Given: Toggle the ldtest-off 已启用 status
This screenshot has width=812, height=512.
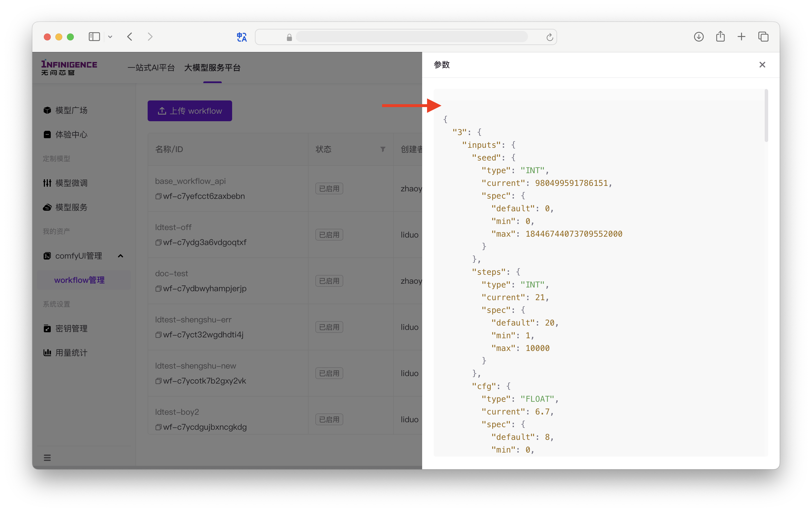Looking at the screenshot, I should pos(329,234).
